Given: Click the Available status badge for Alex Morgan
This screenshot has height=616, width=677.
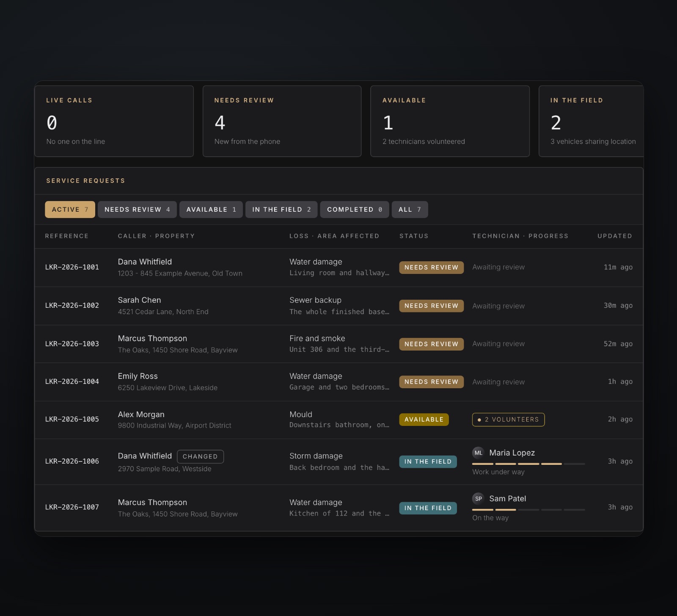Looking at the screenshot, I should [x=424, y=420].
